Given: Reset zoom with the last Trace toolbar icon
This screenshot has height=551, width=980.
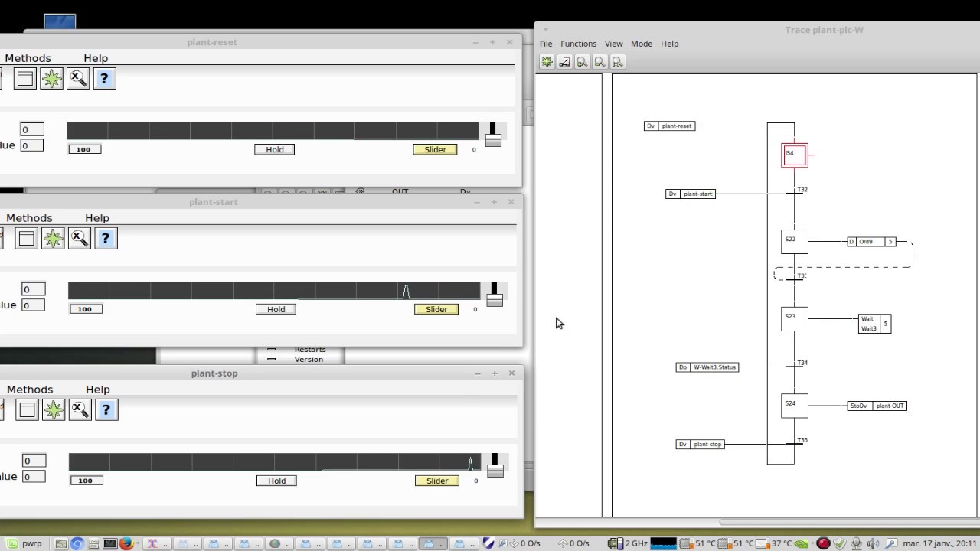Looking at the screenshot, I should pos(618,62).
